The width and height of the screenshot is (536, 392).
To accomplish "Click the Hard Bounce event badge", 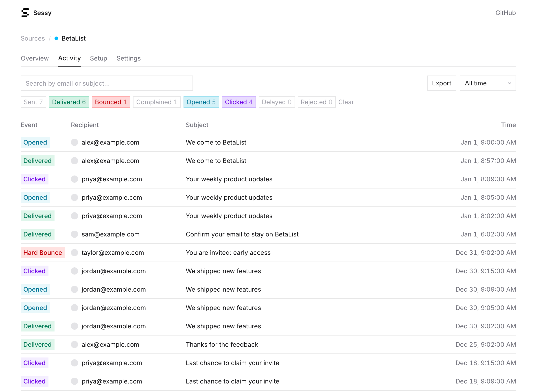I will [42, 252].
